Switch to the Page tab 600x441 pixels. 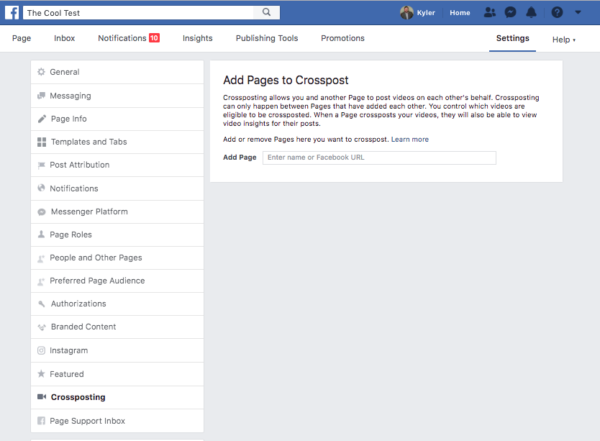(x=21, y=38)
